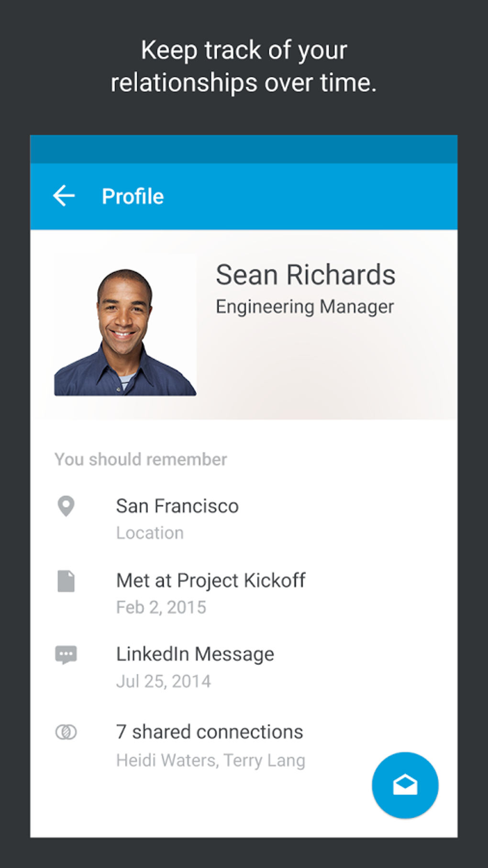This screenshot has height=868, width=488.
Task: Open the LinkedIn Message entry
Action: (x=195, y=654)
